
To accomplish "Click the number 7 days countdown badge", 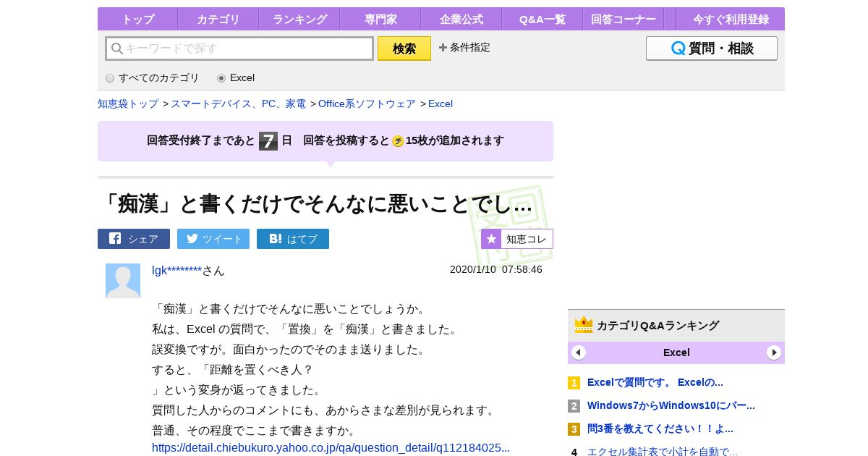I will pyautogui.click(x=268, y=140).
